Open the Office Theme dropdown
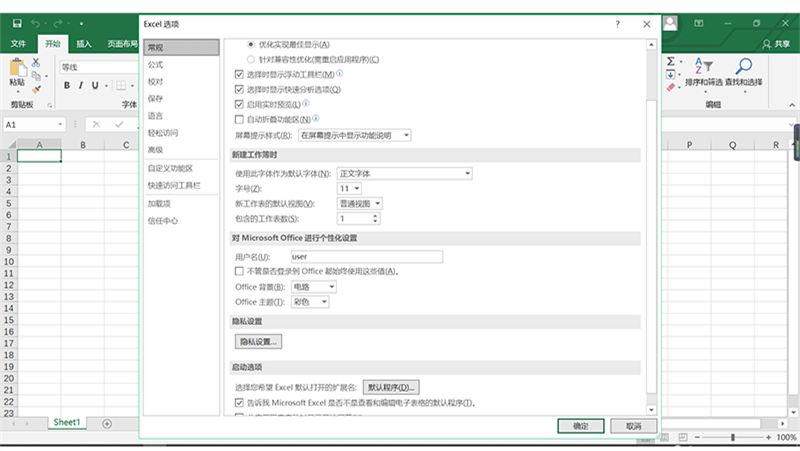The height and width of the screenshot is (451, 800). (x=310, y=302)
